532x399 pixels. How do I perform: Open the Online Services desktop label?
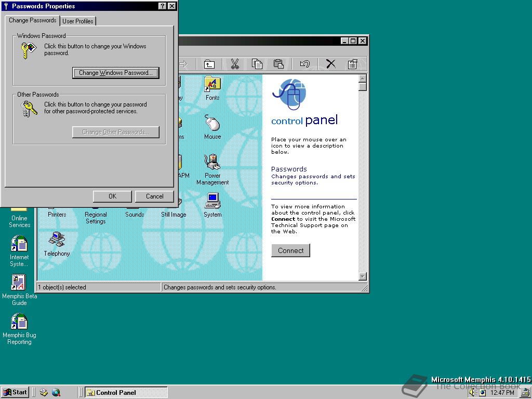[19, 221]
